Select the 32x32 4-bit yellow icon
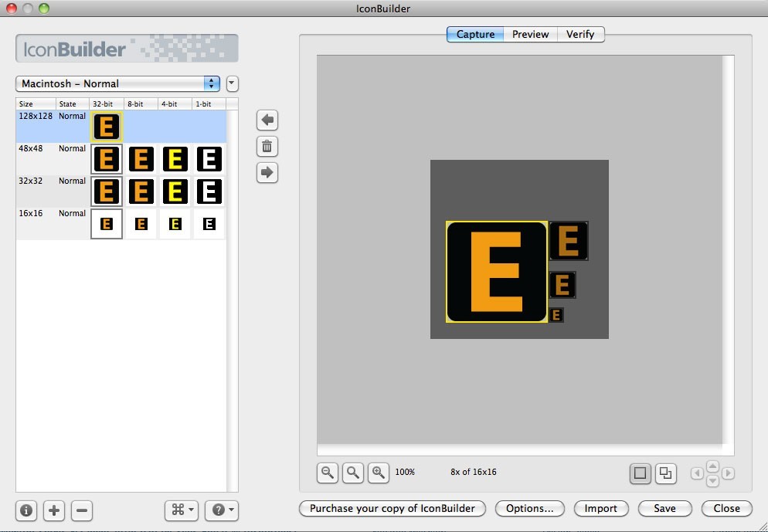Viewport: 768px width, 532px height. tap(175, 191)
